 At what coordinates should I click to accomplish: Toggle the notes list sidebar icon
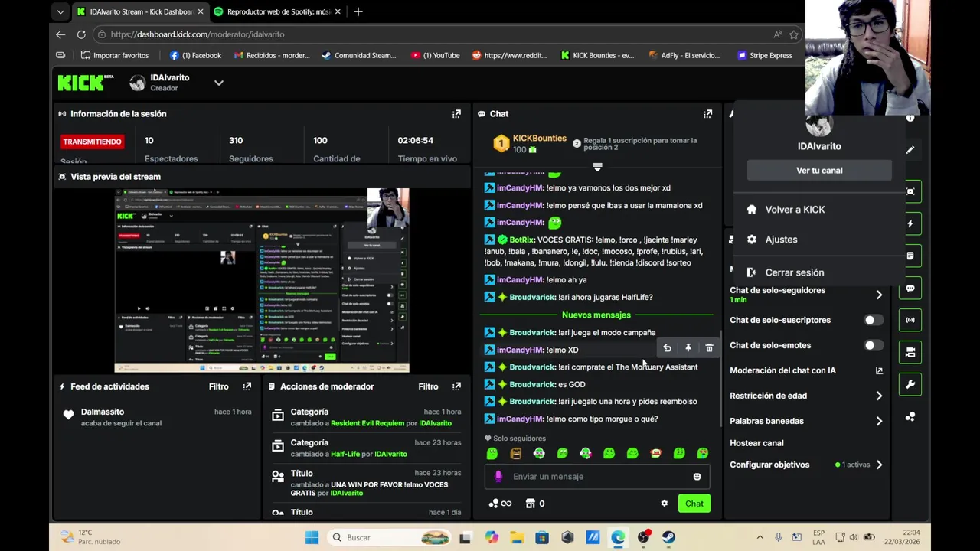tap(910, 256)
